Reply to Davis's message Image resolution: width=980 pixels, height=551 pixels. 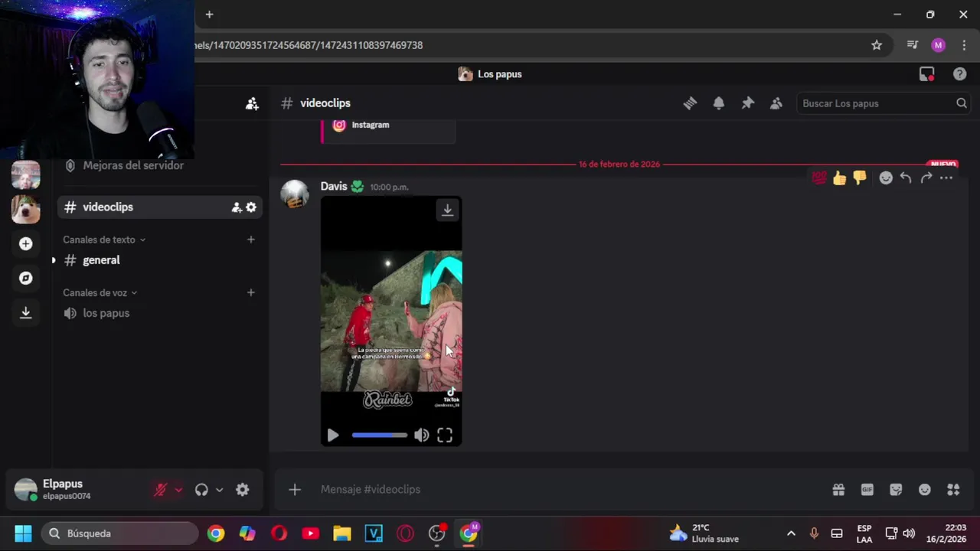point(906,178)
